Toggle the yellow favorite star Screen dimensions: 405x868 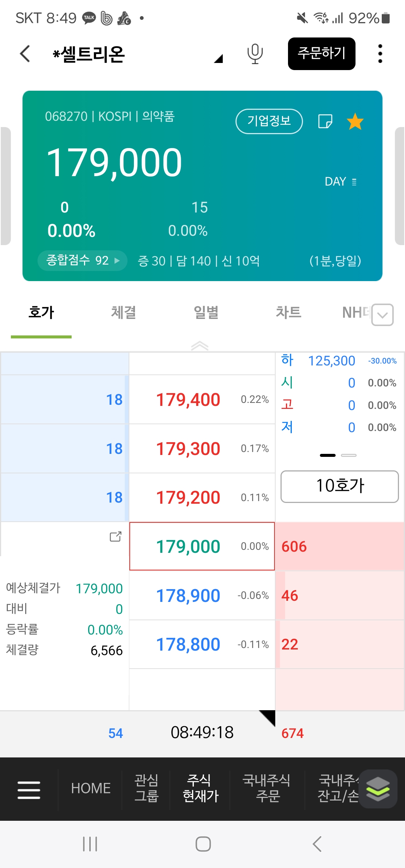pyautogui.click(x=355, y=121)
